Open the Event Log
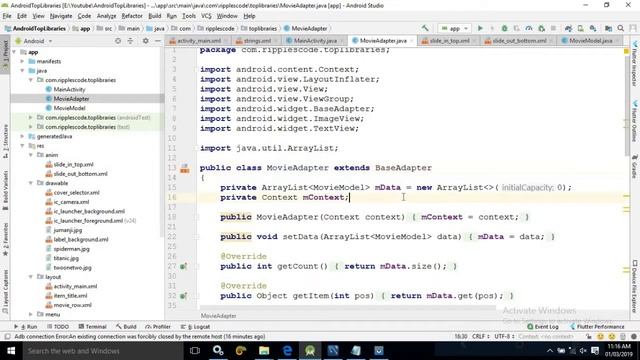The height and width of the screenshot is (360, 640). 543,327
